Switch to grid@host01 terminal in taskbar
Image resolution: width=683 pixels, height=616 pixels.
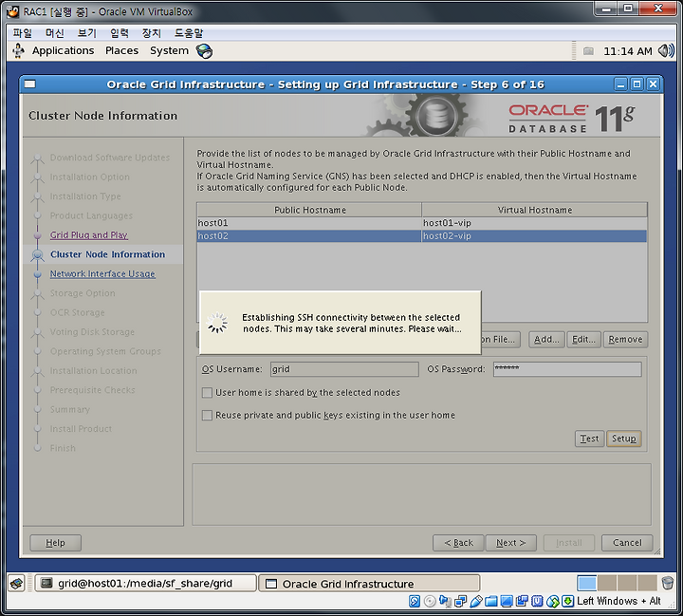tap(146, 584)
